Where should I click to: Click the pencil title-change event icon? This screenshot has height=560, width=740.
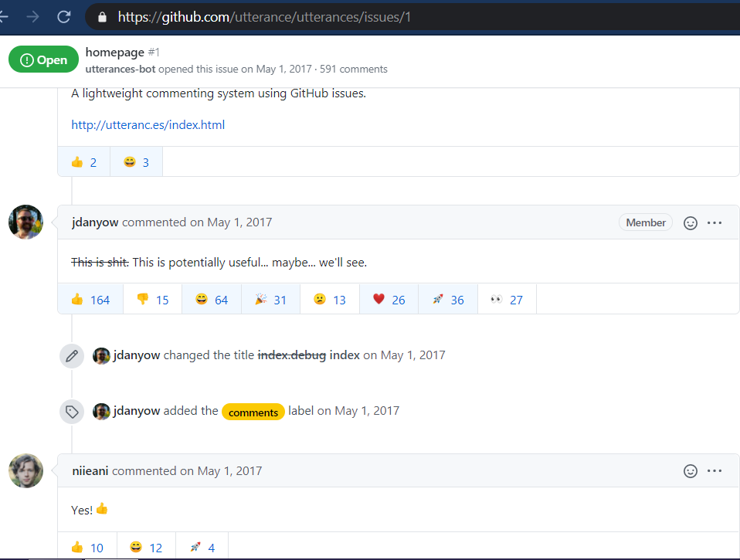coord(72,356)
